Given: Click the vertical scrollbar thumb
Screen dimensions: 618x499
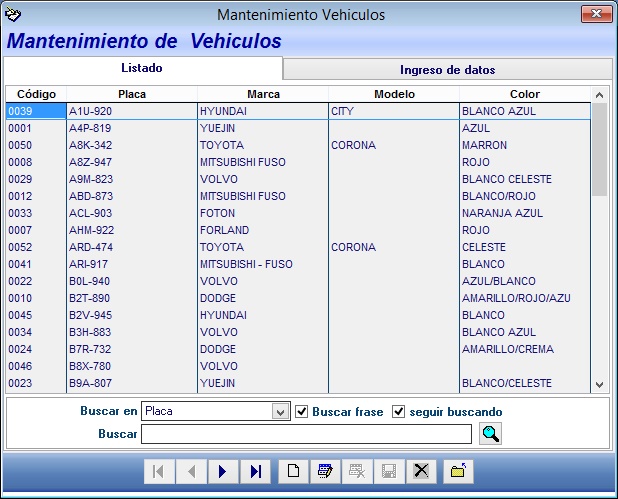Looking at the screenshot, I should point(599,149).
